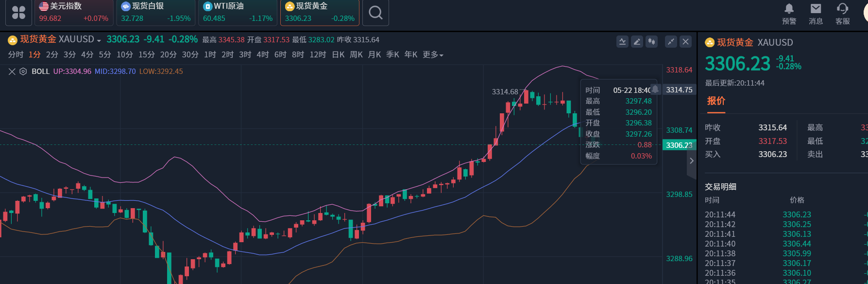The width and height of the screenshot is (868, 284).
Task: Open the 更多 timeframe dropdown
Action: coord(433,55)
